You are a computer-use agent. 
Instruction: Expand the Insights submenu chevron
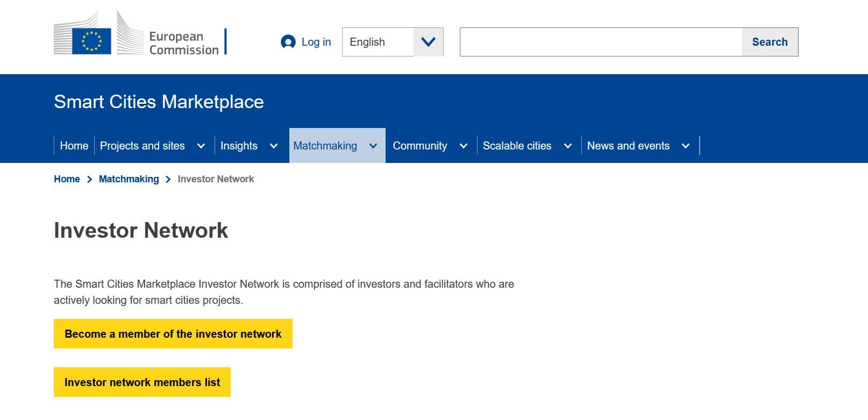(x=273, y=146)
